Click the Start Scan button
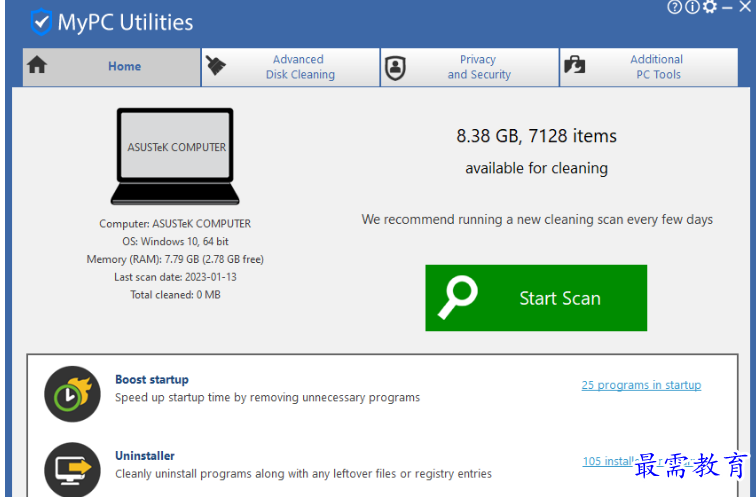The image size is (756, 497). pos(536,298)
